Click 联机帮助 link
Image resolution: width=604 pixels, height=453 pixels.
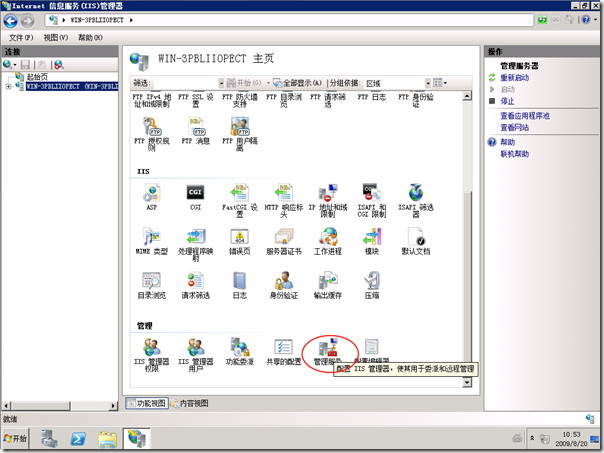tap(514, 154)
